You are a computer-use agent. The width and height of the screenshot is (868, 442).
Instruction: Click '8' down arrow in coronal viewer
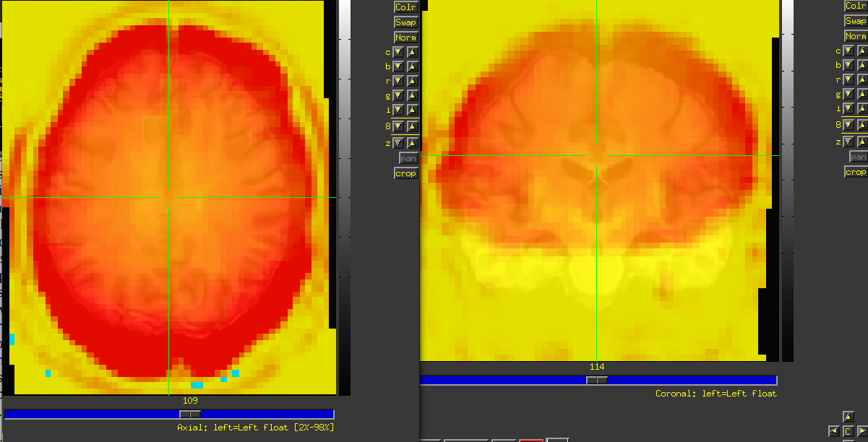tap(848, 123)
